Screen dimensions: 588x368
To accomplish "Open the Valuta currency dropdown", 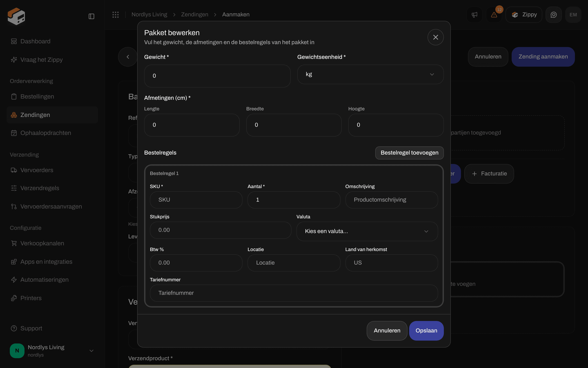I will point(367,231).
